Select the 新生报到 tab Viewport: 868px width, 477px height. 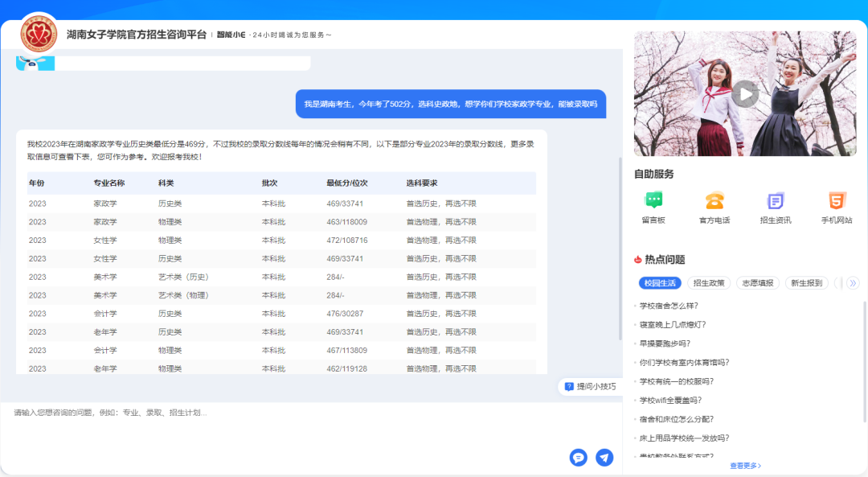pos(806,283)
